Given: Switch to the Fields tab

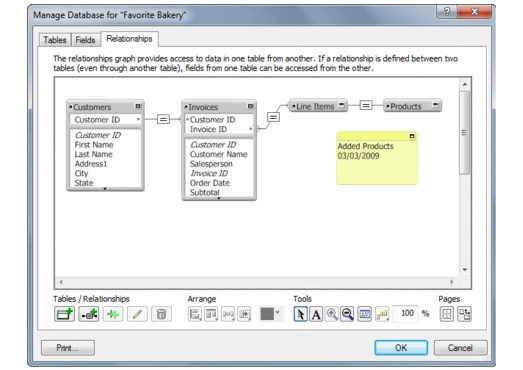Looking at the screenshot, I should coord(85,40).
